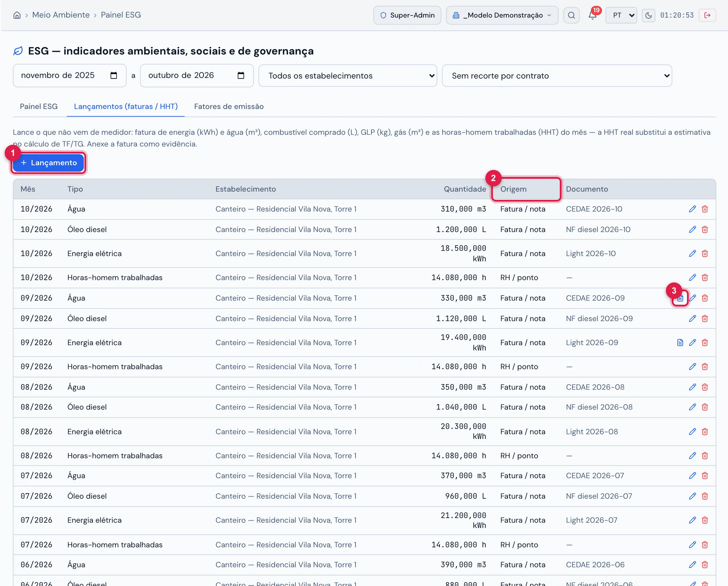
Task: Go to home via breadcrumb house icon
Action: point(17,15)
